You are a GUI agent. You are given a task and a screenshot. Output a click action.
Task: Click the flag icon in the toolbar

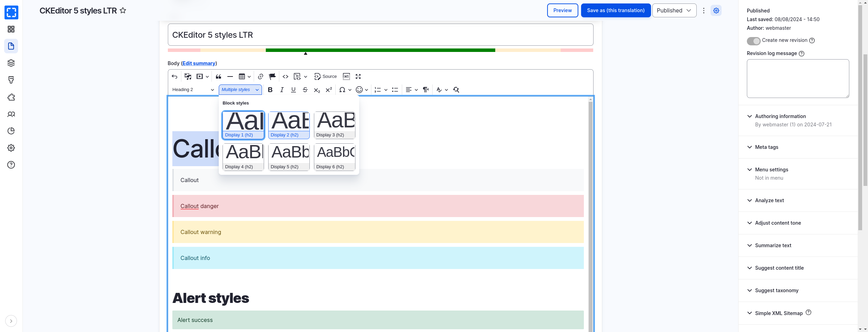point(272,77)
